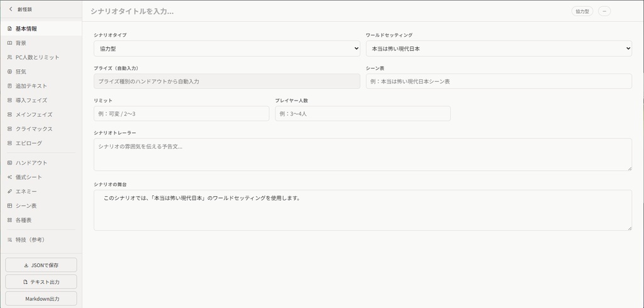The width and height of the screenshot is (644, 308).
Task: Click the クライマックス icon
Action: pos(9,129)
